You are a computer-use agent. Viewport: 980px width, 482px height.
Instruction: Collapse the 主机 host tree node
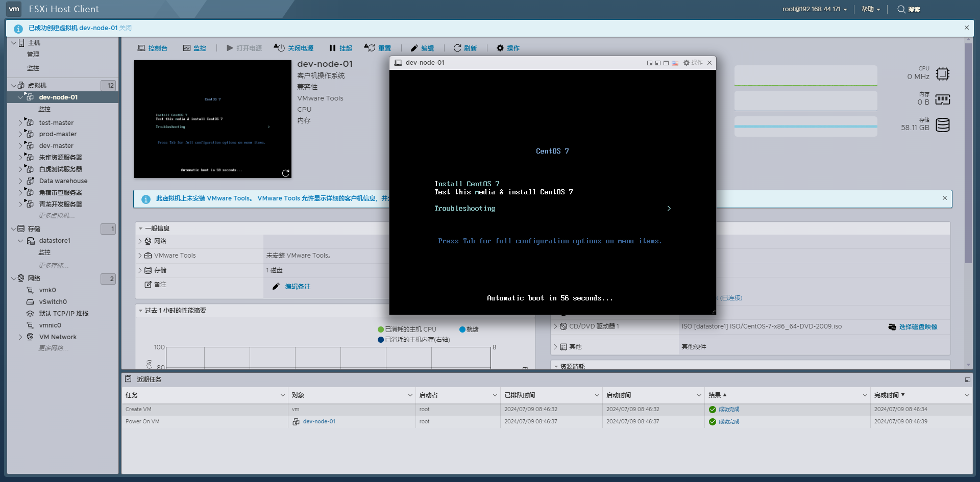13,43
